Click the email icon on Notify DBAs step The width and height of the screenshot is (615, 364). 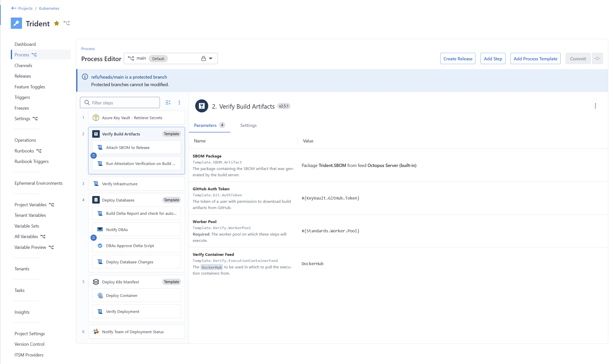(x=100, y=229)
